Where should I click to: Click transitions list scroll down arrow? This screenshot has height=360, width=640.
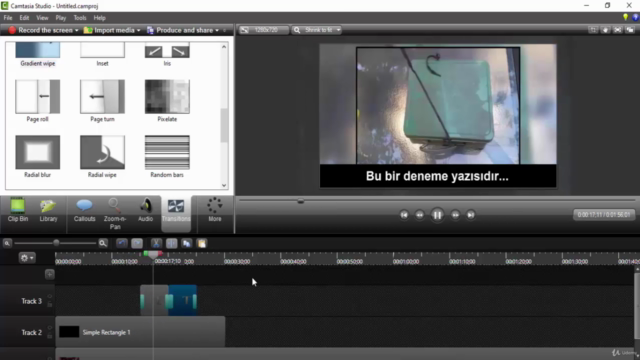[x=224, y=185]
